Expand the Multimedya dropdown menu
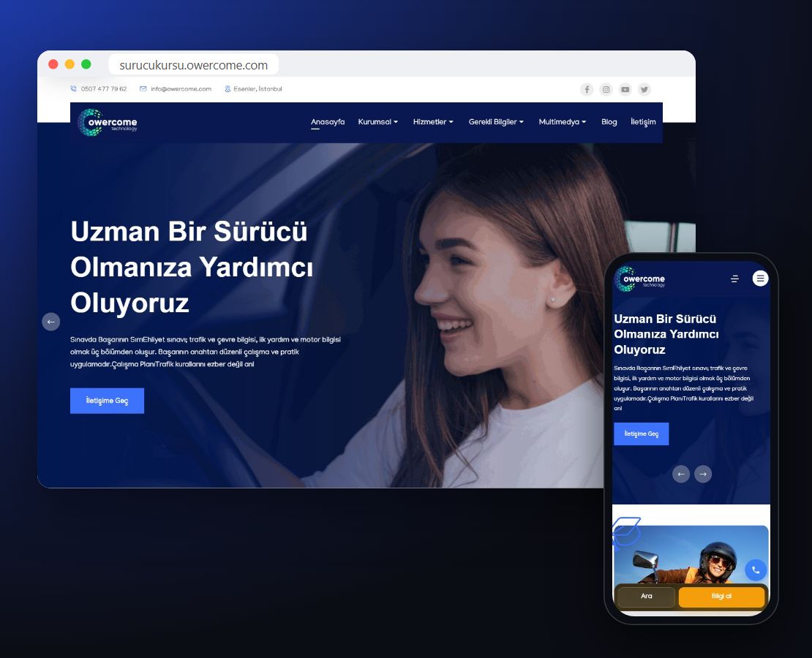The width and height of the screenshot is (812, 658). tap(563, 122)
